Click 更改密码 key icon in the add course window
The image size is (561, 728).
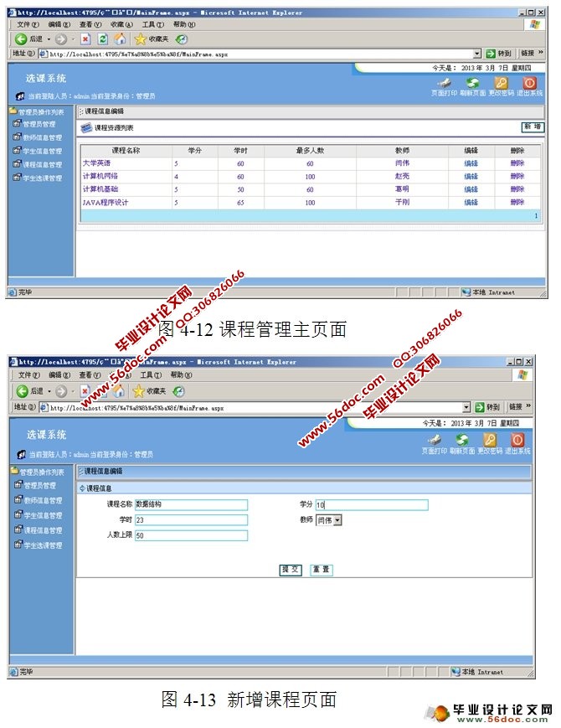[490, 440]
